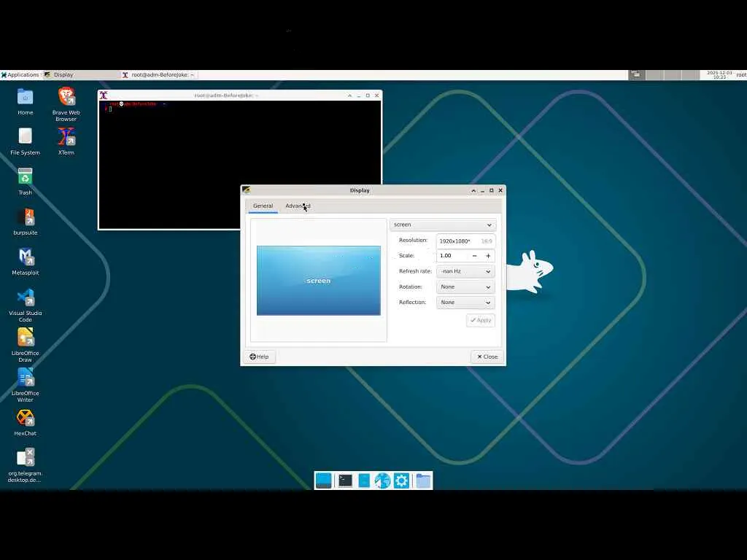Open the blue document icon in the dock
The height and width of the screenshot is (560, 747).
[x=364, y=481]
